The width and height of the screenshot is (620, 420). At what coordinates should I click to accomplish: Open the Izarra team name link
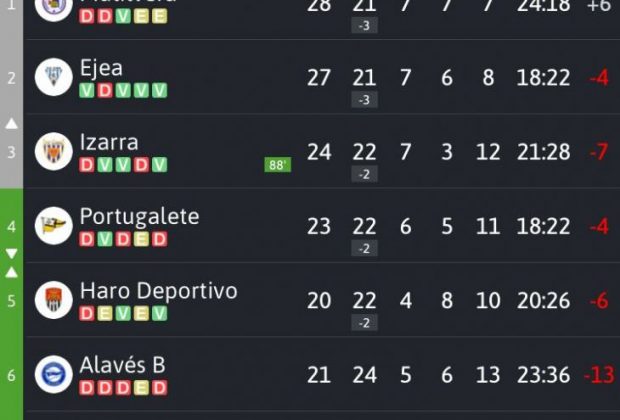click(x=109, y=142)
